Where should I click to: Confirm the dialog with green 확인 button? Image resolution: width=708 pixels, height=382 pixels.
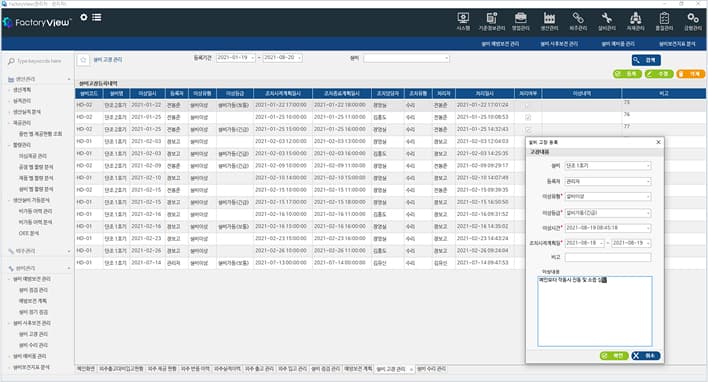tap(614, 356)
